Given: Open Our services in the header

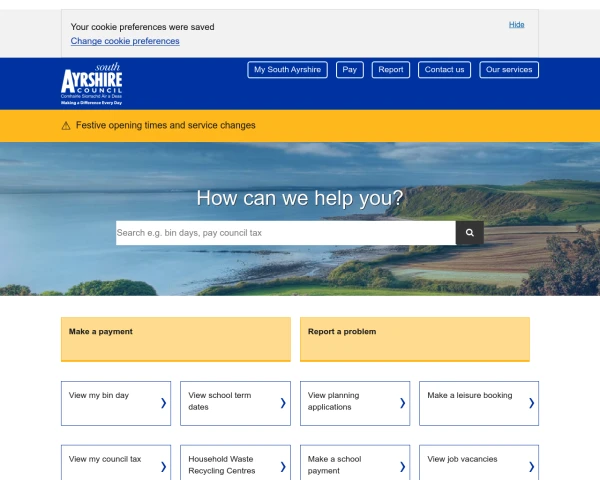Looking at the screenshot, I should coord(509,70).
